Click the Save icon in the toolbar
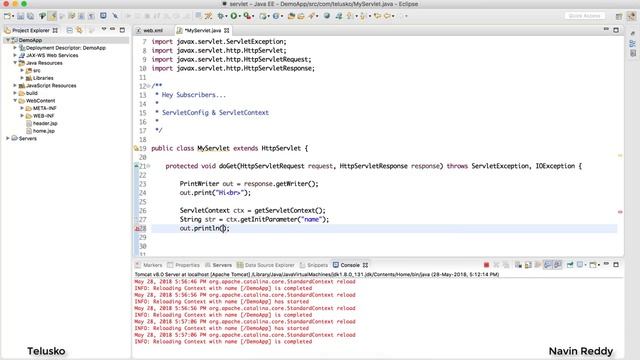The width and height of the screenshot is (640, 360). pyautogui.click(x=20, y=16)
